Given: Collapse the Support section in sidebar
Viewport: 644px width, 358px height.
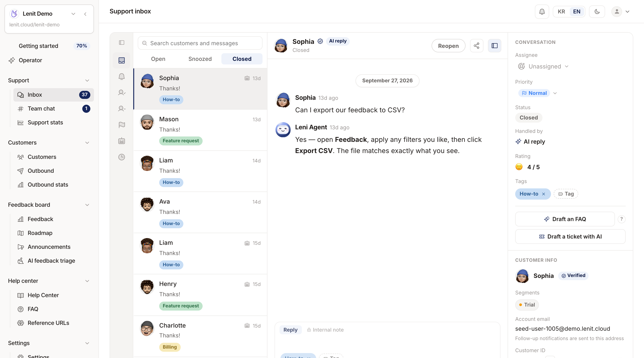Looking at the screenshot, I should click(87, 81).
